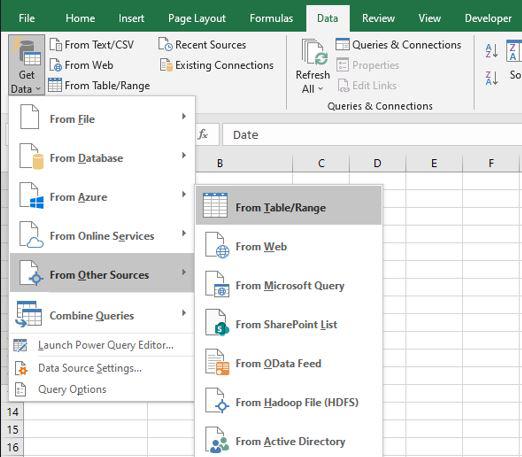Choose Launch Power Query Editor menu entry

[x=101, y=345]
